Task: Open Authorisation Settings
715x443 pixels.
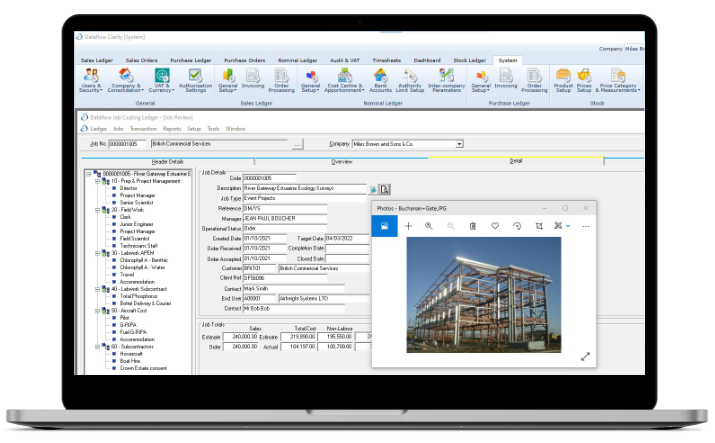Action: [195, 80]
